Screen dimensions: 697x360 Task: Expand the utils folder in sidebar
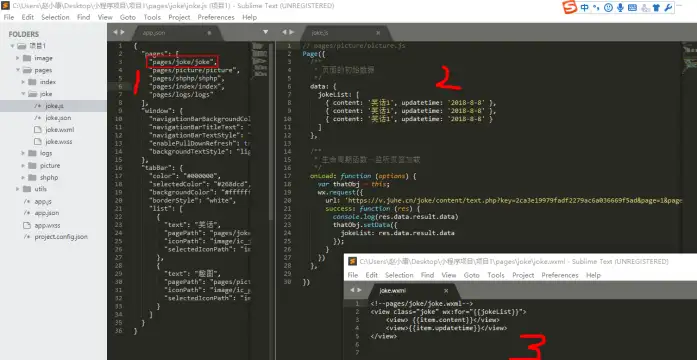(x=18, y=189)
